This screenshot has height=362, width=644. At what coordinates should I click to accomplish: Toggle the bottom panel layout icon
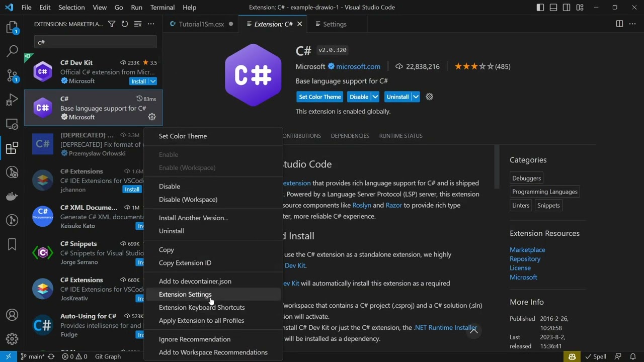553,8
